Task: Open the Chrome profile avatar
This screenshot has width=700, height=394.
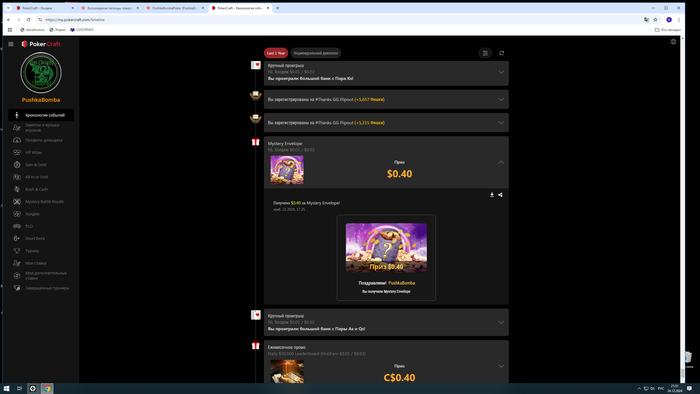Action: point(669,20)
